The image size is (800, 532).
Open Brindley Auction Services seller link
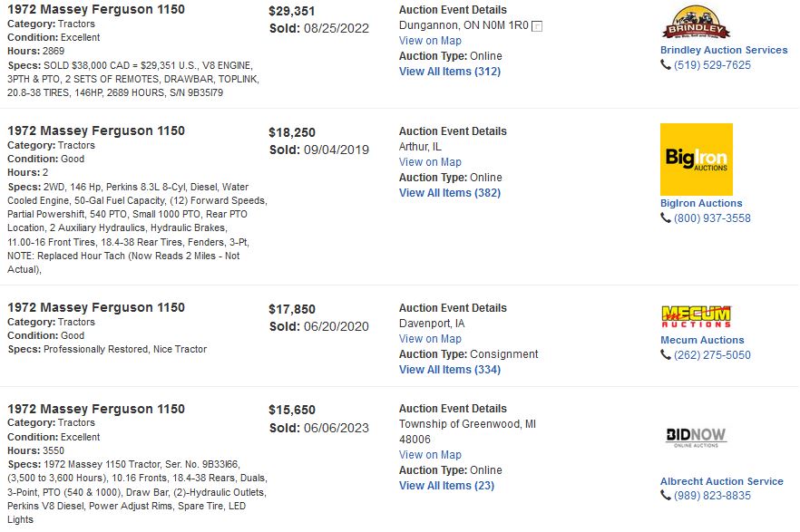[724, 50]
